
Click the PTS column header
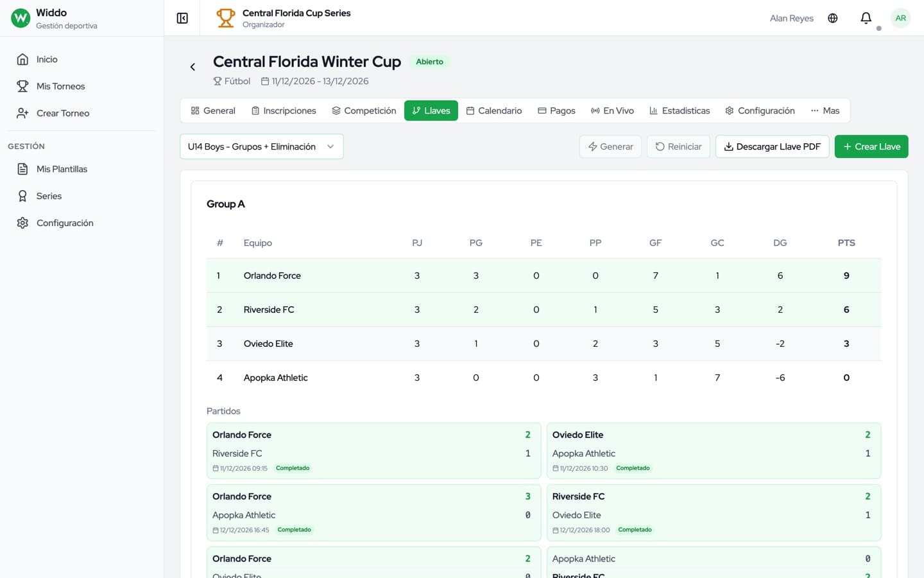pyautogui.click(x=846, y=243)
